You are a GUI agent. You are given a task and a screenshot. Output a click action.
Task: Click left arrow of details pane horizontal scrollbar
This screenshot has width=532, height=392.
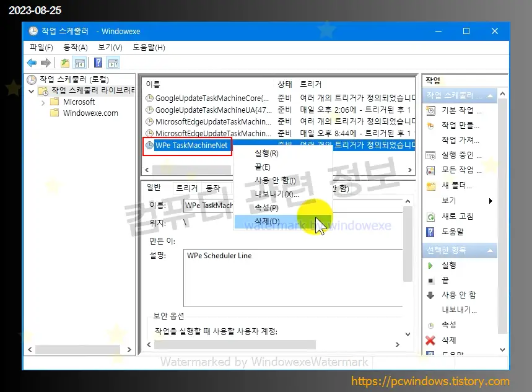tap(149, 344)
